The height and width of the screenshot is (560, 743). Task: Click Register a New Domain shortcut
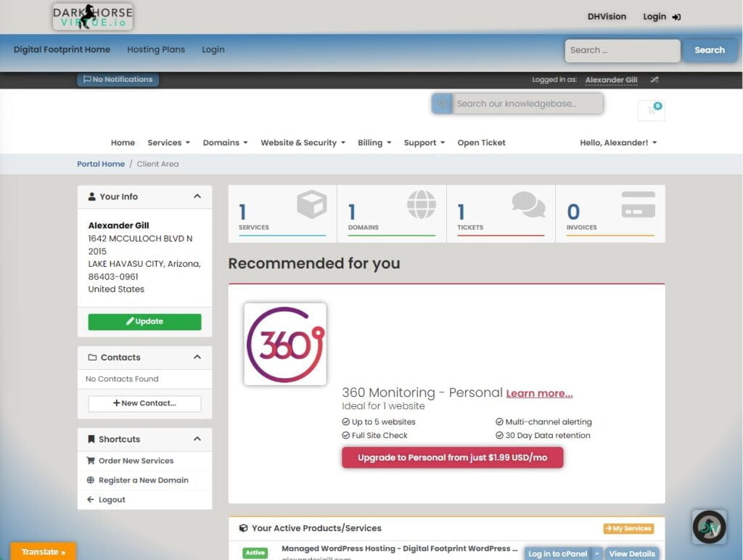(x=144, y=480)
